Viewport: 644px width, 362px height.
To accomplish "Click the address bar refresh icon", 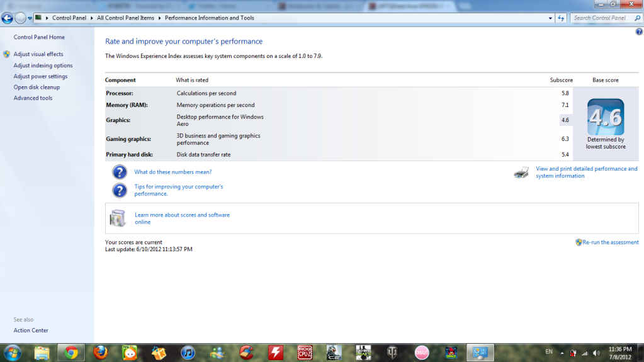I will [562, 18].
